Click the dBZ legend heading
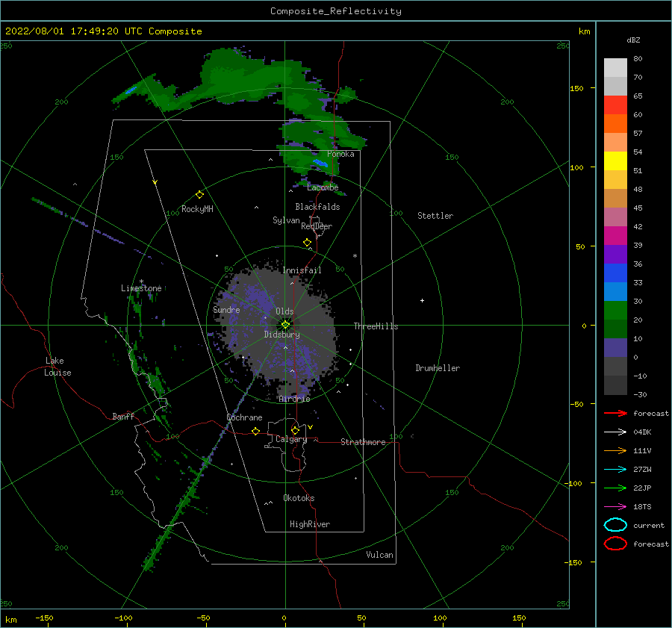This screenshot has height=628, width=672. click(x=633, y=40)
